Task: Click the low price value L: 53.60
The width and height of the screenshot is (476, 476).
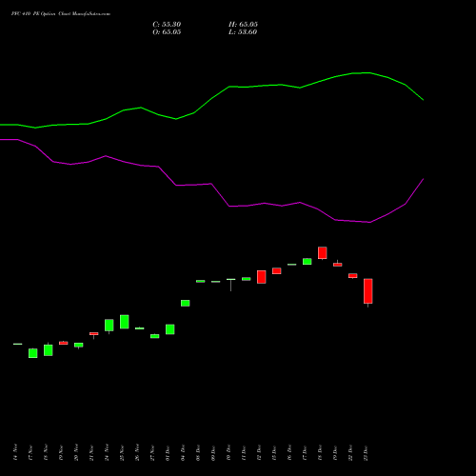Action: [243, 32]
